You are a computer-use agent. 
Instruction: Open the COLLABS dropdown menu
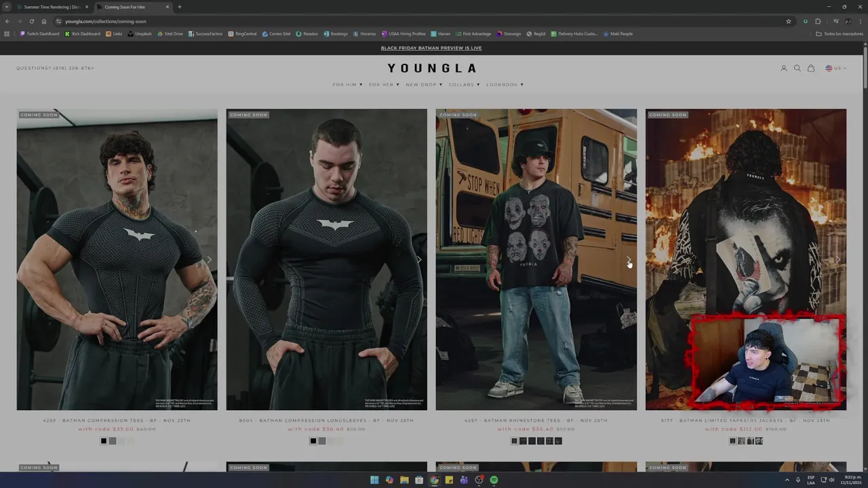click(464, 85)
